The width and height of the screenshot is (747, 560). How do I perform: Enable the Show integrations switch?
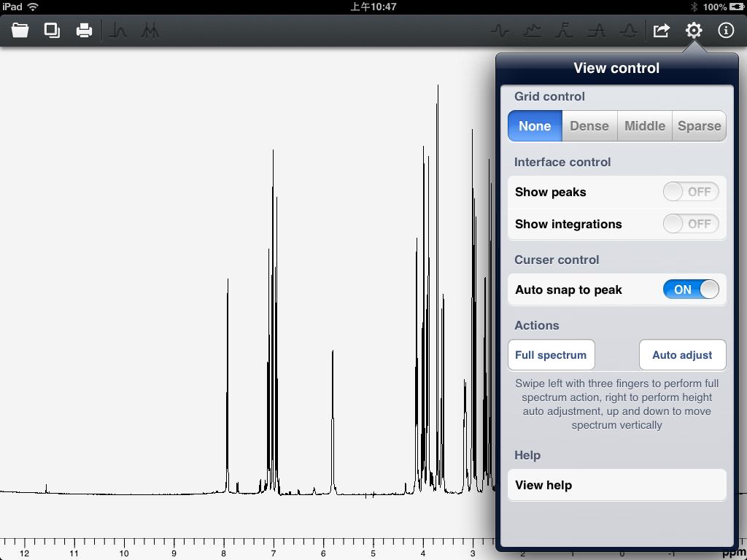click(x=691, y=223)
